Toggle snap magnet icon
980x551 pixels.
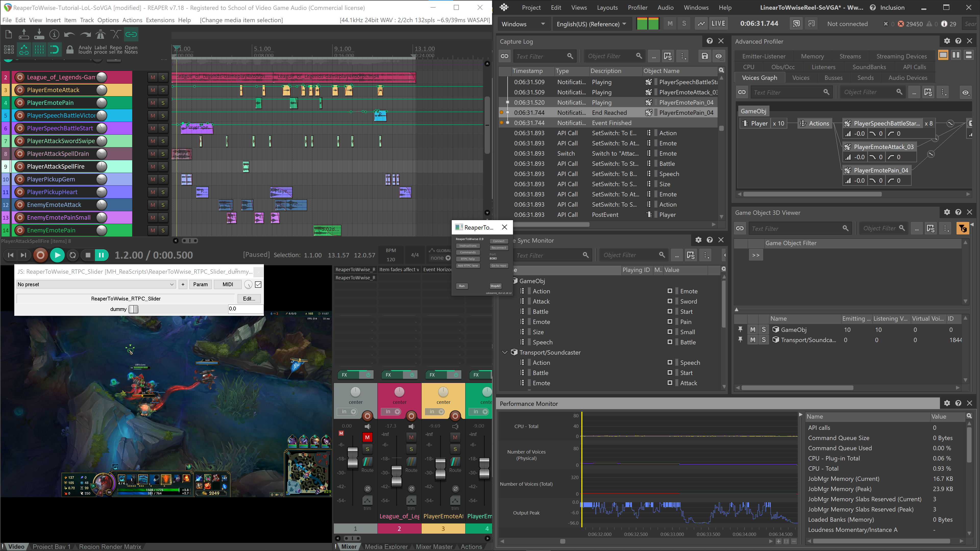[54, 49]
